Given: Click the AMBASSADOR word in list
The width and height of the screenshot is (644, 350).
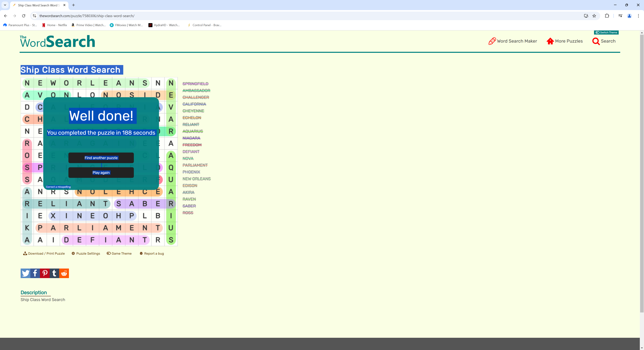Looking at the screenshot, I should [x=196, y=91].
